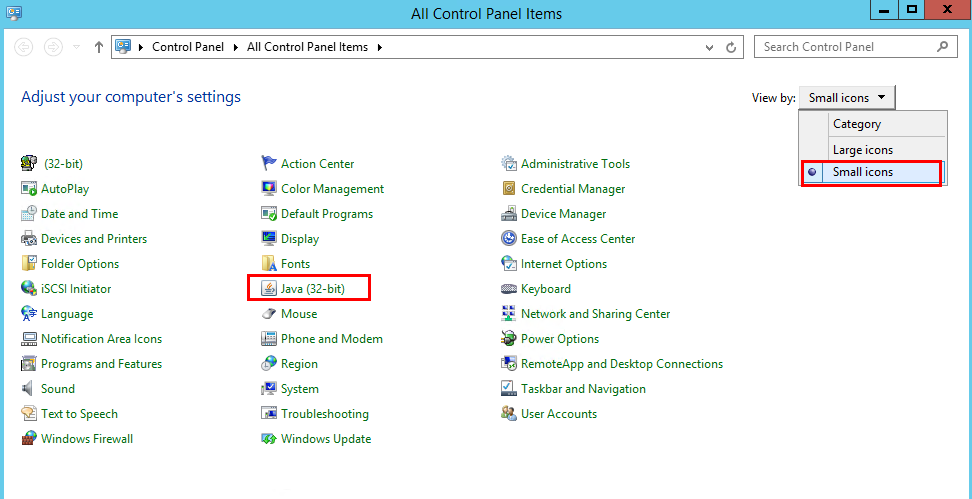Click the Text to Speech icon
This screenshot has width=972, height=499.
[29, 413]
